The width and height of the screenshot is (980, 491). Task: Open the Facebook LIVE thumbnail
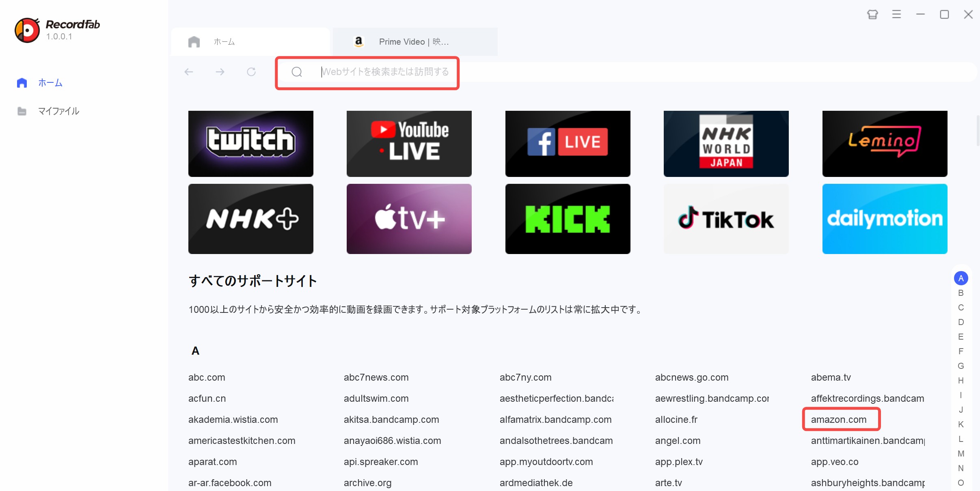coord(568,144)
